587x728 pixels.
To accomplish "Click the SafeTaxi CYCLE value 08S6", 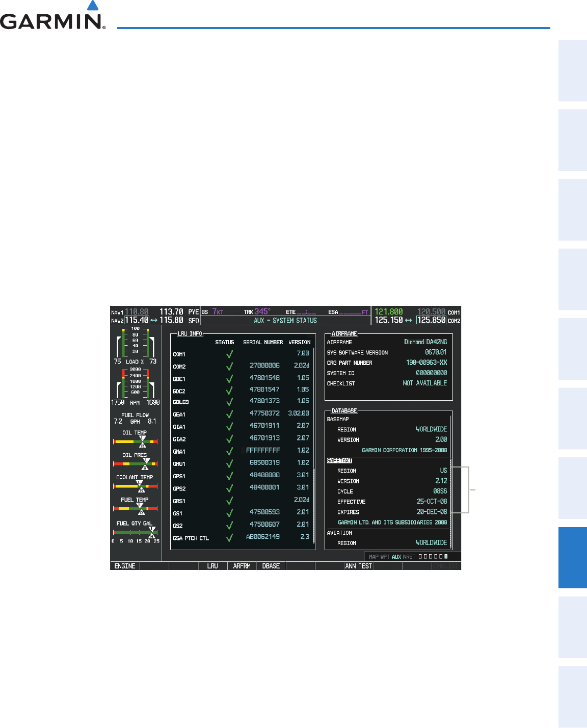I will 440,491.
